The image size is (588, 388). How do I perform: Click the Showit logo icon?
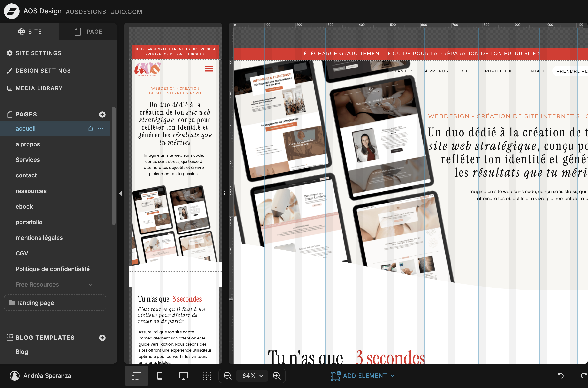(12, 11)
